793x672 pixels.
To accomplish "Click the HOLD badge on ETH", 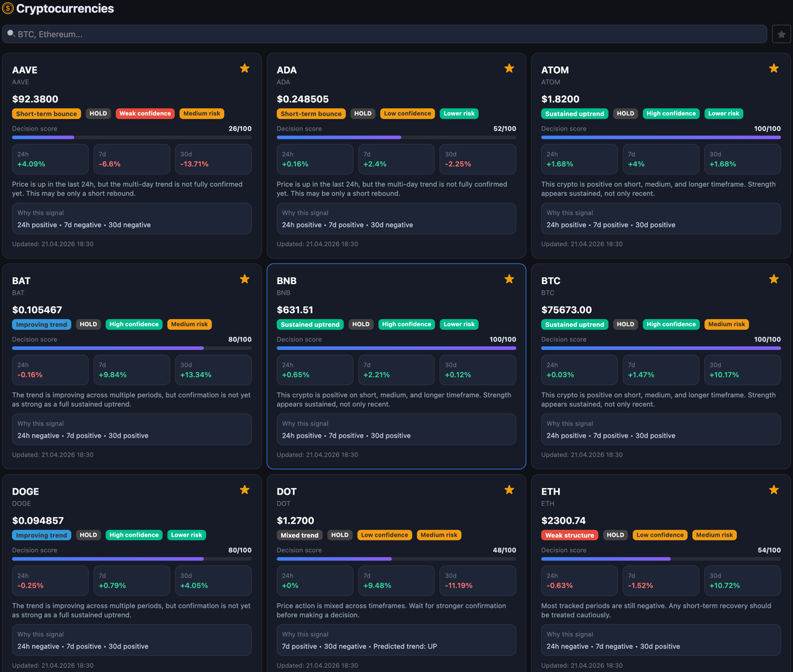I will [x=615, y=535].
